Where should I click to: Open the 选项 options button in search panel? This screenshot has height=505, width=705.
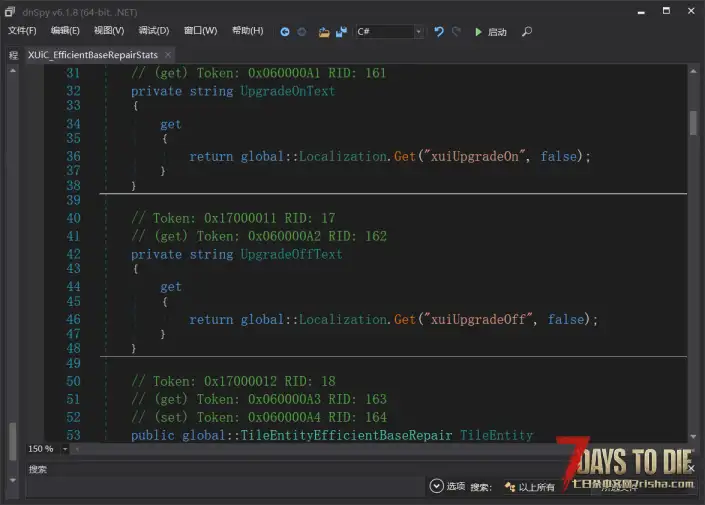coord(447,486)
